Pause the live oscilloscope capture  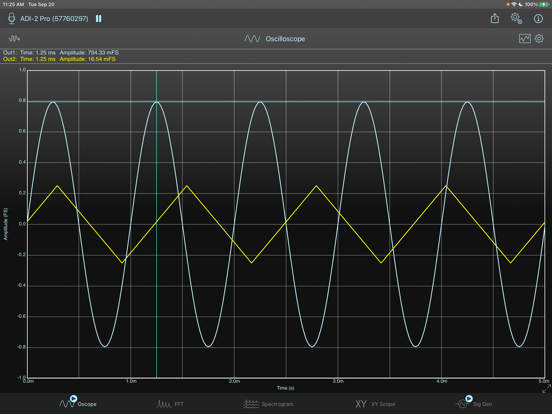click(x=99, y=19)
